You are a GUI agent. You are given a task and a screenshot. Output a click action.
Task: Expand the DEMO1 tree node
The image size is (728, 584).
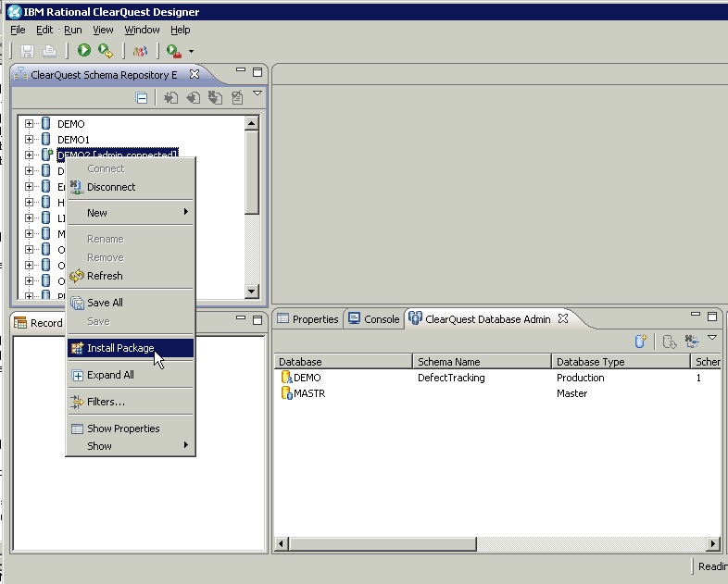tap(29, 139)
